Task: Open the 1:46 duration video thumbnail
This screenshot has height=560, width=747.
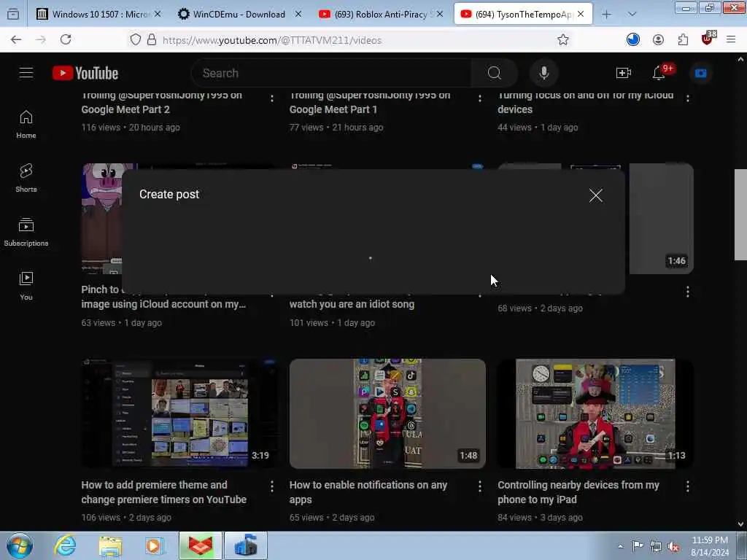Action: 661,219
